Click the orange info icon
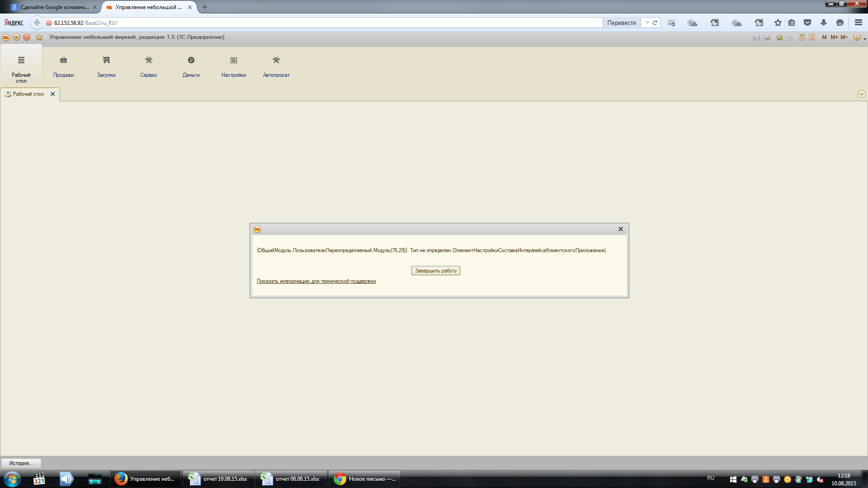Screen dimensions: 868x488 pos(857,37)
